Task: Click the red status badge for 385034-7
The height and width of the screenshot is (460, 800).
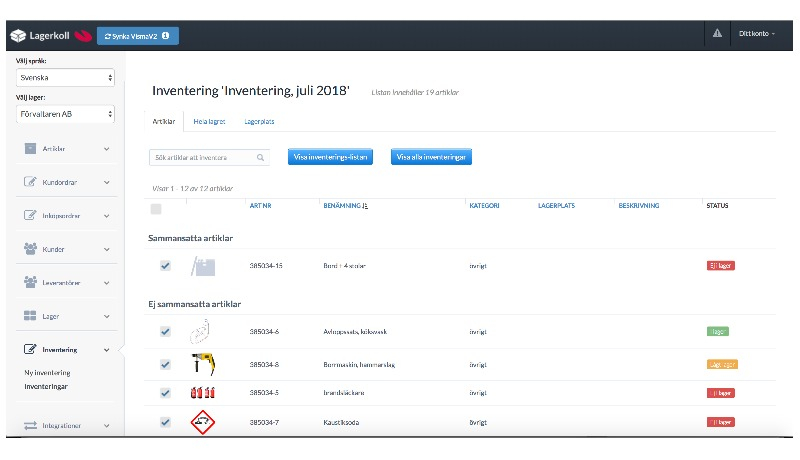Action: point(720,422)
